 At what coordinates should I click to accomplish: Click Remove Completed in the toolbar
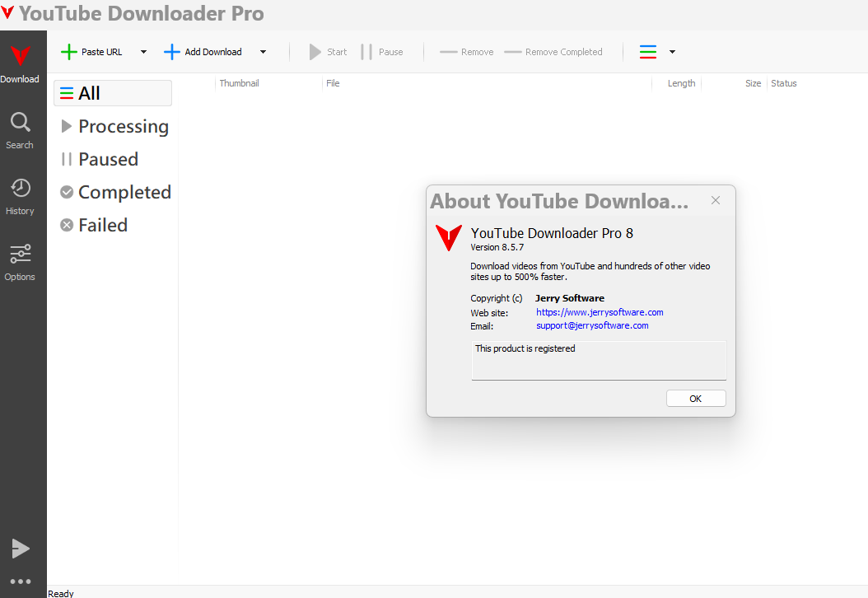click(553, 52)
